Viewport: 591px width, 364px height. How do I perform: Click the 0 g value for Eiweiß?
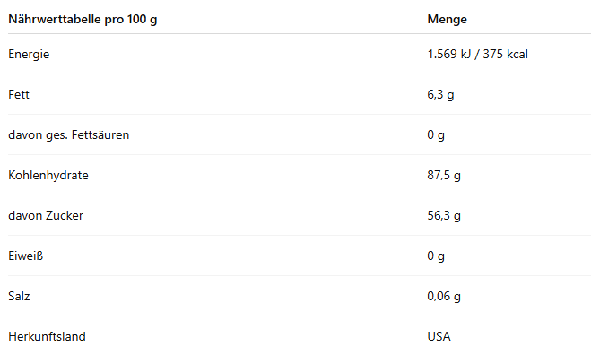click(x=437, y=256)
